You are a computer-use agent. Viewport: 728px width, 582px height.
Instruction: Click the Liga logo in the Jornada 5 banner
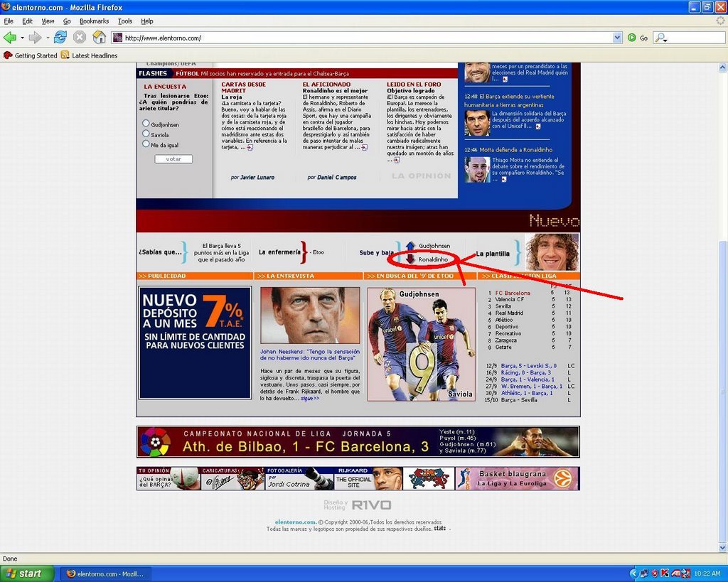(156, 442)
